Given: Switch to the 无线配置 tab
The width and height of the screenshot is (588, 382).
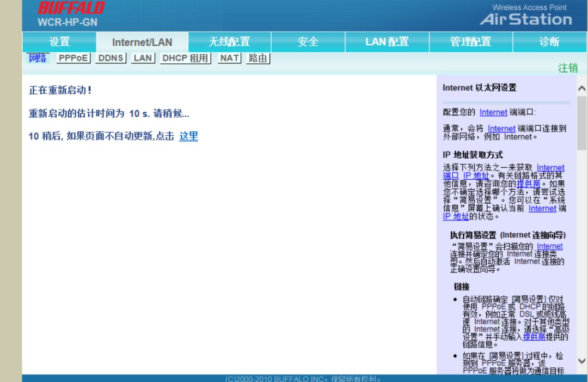Looking at the screenshot, I should click(228, 41).
